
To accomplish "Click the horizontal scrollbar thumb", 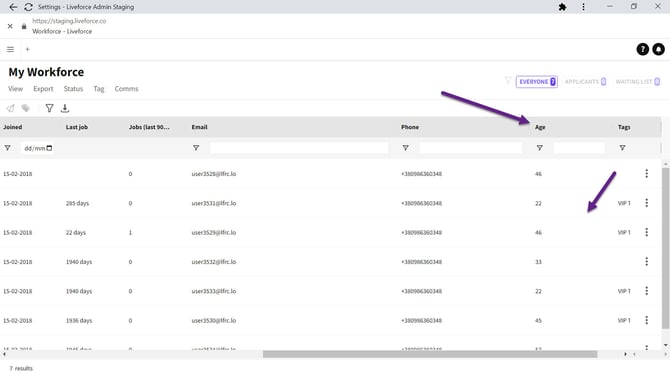I will coord(430,354).
